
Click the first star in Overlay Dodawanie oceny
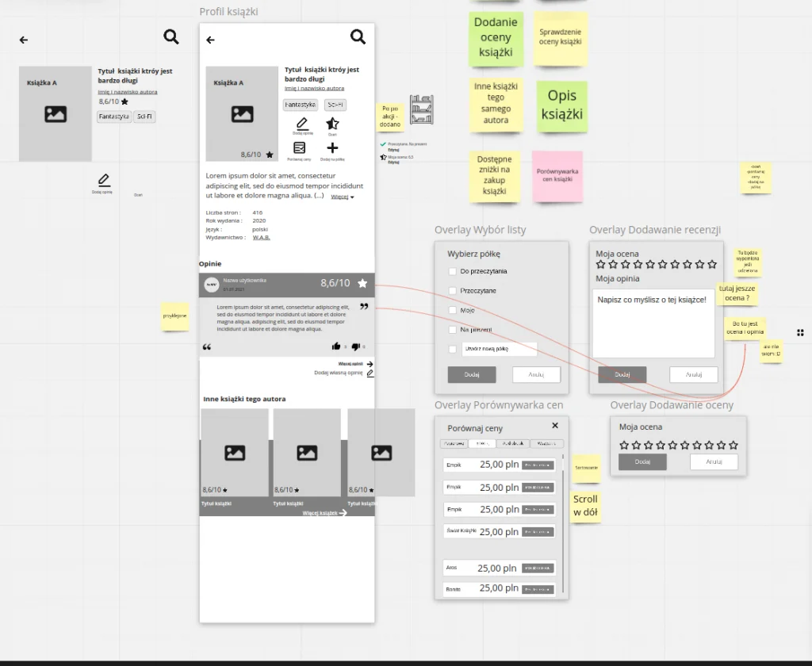624,445
